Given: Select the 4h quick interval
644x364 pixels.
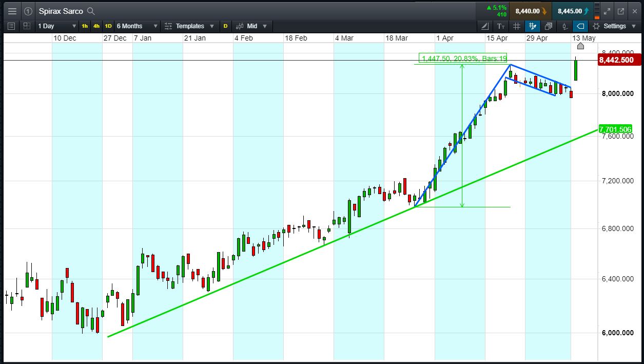Looking at the screenshot, I should coord(96,26).
